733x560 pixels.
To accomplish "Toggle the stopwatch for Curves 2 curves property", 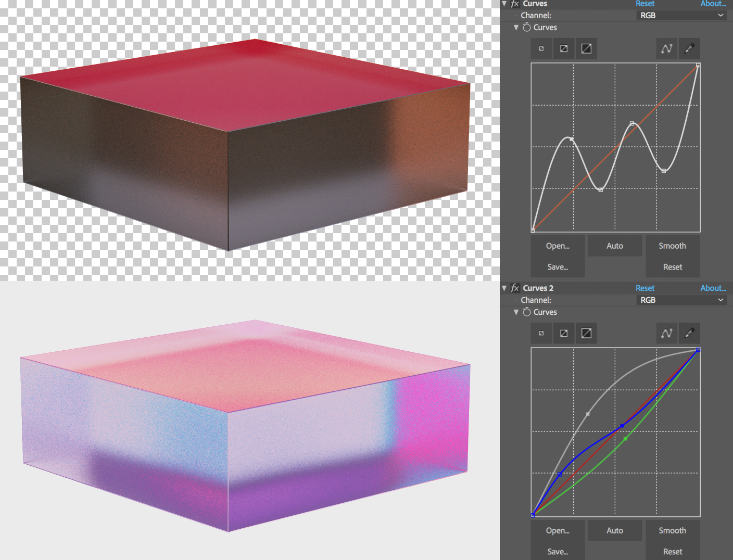I will point(527,312).
